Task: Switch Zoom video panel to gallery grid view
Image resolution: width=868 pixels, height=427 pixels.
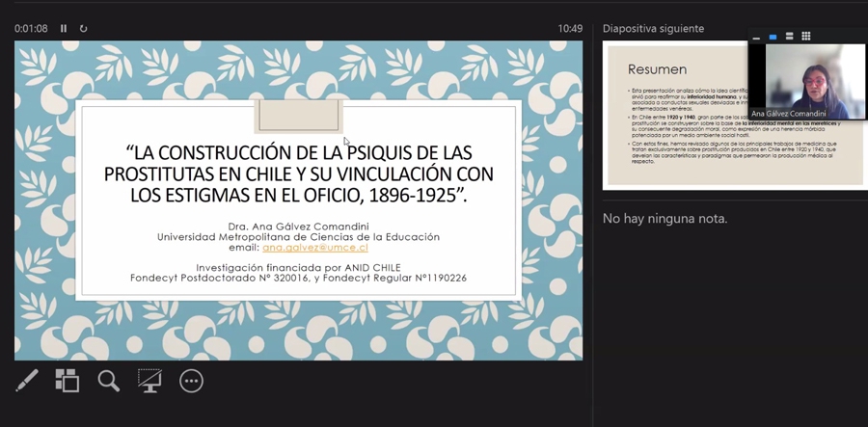Action: coord(806,37)
